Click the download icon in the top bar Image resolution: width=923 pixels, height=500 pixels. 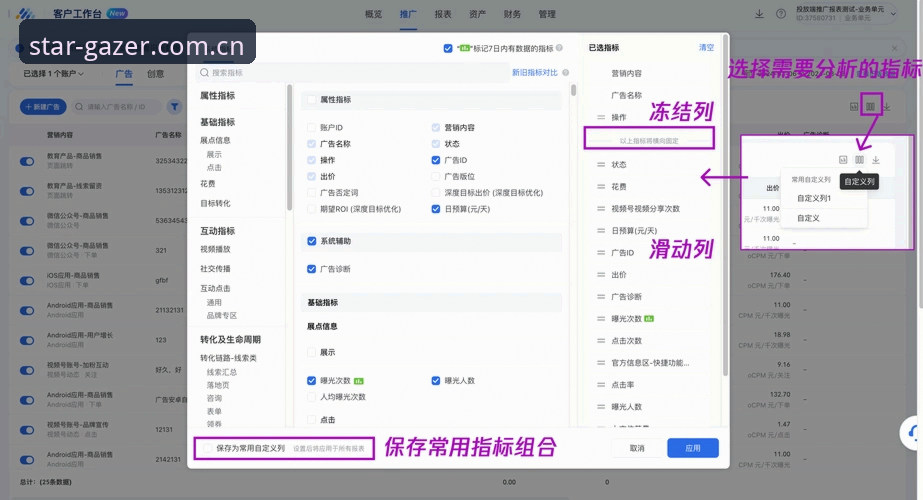(759, 14)
